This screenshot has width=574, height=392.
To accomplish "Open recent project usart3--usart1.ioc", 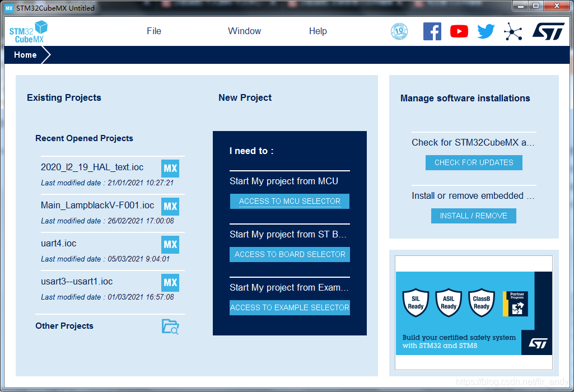I will tap(77, 282).
